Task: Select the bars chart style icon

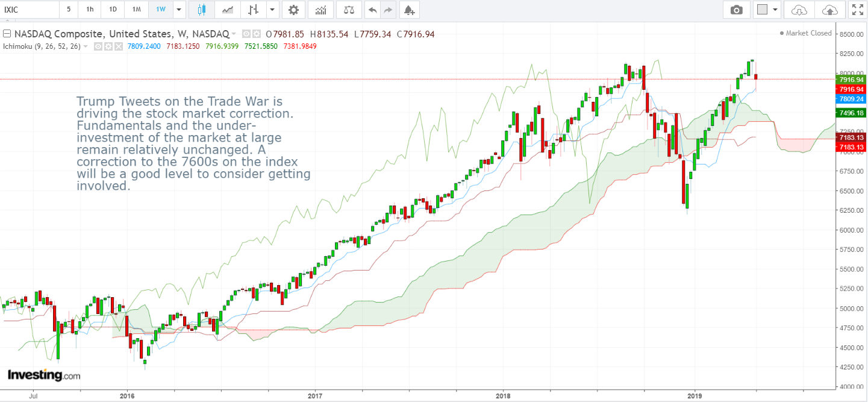Action: (x=253, y=10)
